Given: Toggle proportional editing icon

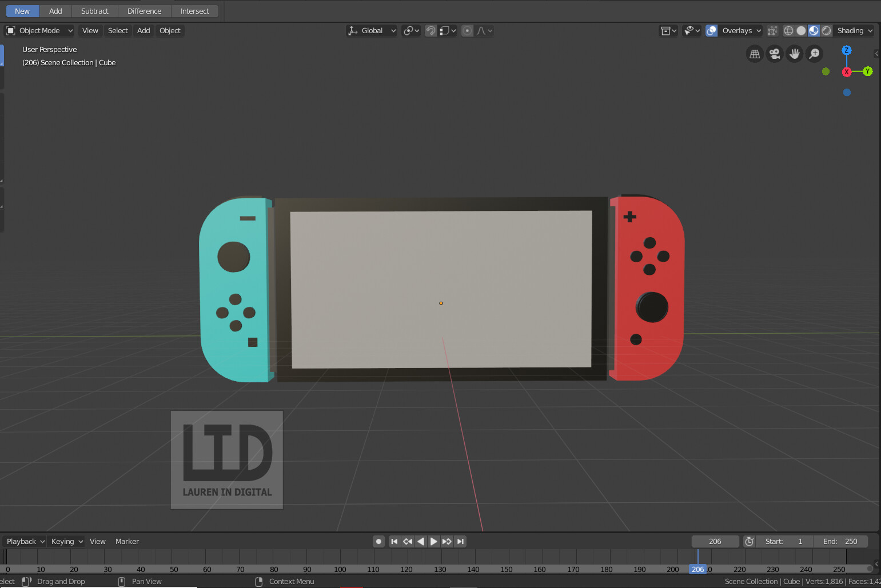Looking at the screenshot, I should tap(467, 30).
